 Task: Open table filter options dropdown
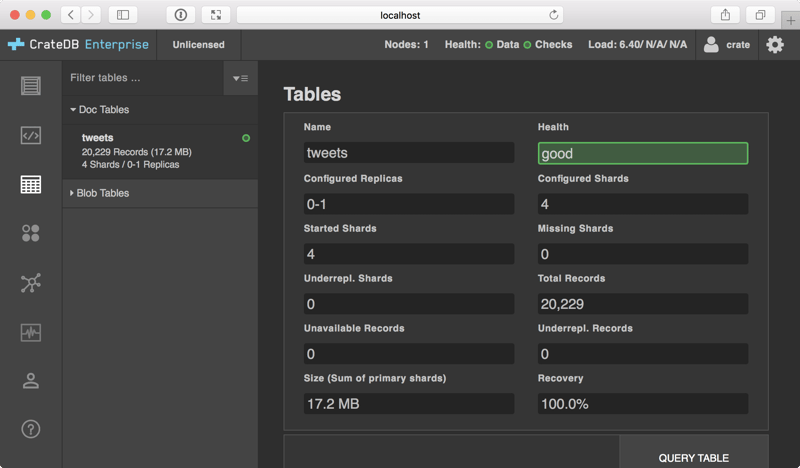(240, 78)
